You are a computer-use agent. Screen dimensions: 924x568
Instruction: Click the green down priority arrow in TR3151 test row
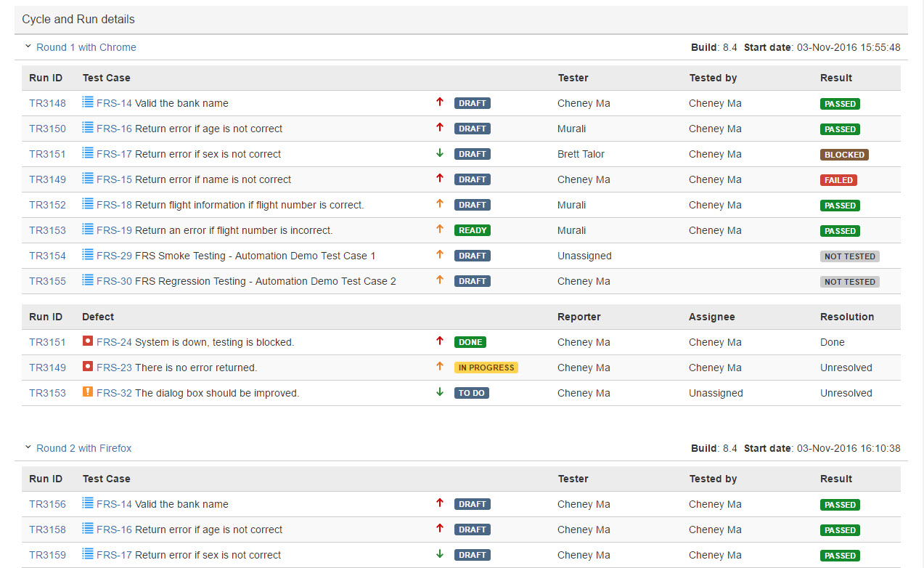point(439,153)
